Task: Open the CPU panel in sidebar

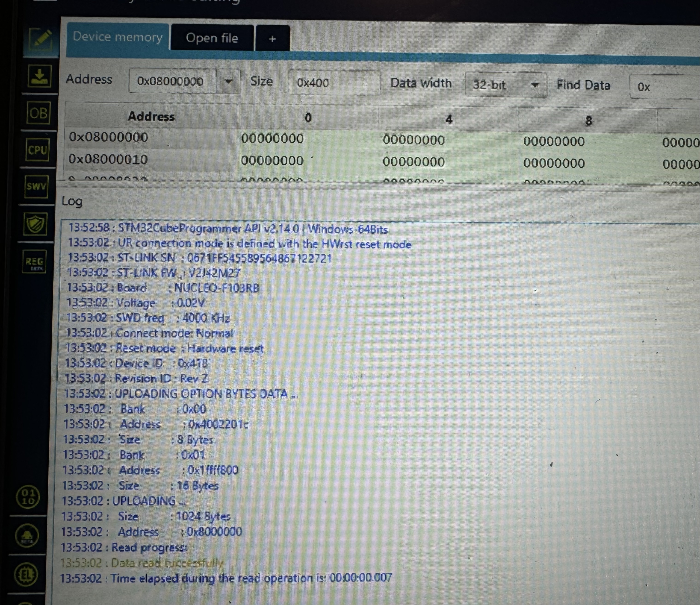Action: pyautogui.click(x=37, y=150)
